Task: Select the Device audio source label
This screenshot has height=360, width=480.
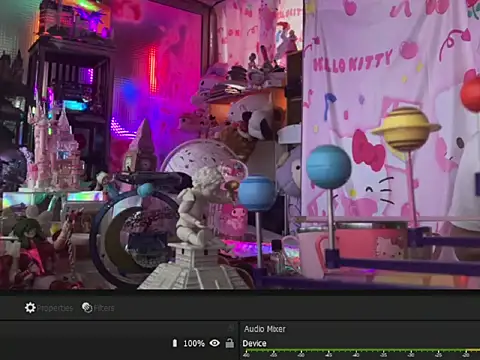Action: click(254, 343)
